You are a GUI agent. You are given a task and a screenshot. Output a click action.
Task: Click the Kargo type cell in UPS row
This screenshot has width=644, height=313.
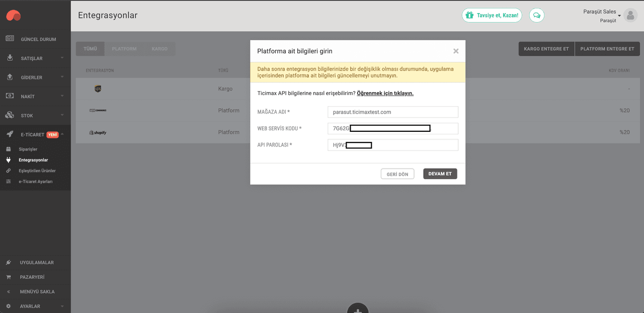(225, 89)
